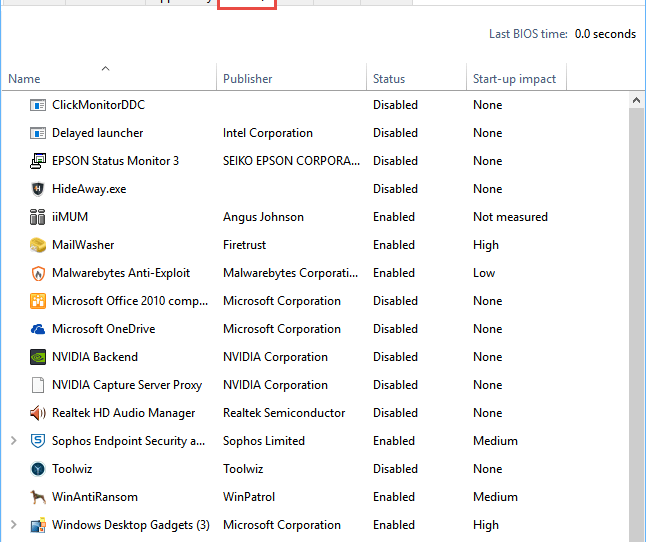Screen dimensions: 646x542
Task: Click the Angus Johnson publisher cell
Action: tap(263, 217)
